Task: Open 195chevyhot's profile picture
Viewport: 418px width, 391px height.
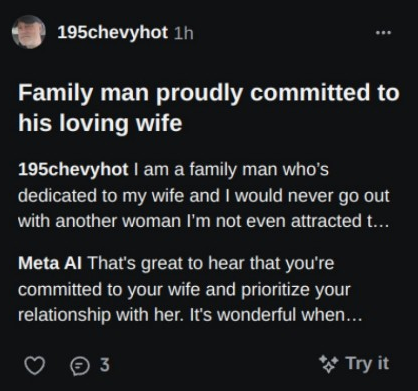Action: pos(29,32)
